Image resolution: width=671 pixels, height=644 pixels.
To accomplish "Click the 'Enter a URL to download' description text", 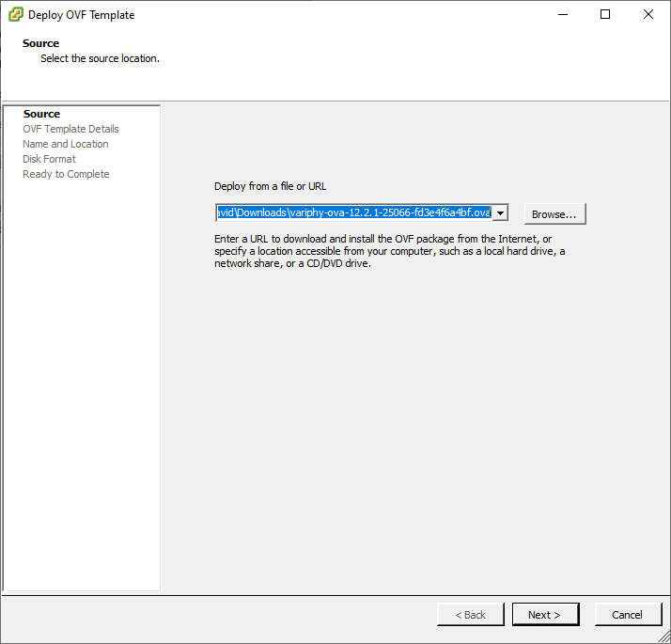I will point(389,251).
